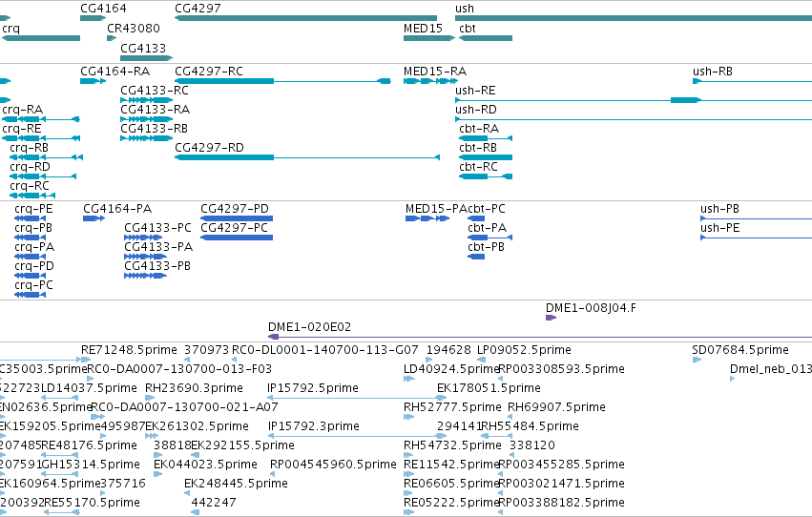Open EST LD40924.5prime

coord(451,369)
